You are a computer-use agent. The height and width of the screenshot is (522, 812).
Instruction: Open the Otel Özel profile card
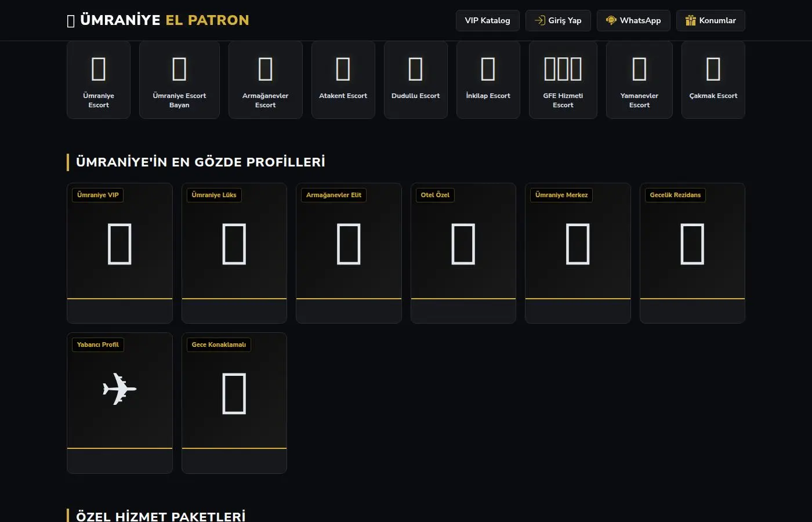tap(463, 253)
